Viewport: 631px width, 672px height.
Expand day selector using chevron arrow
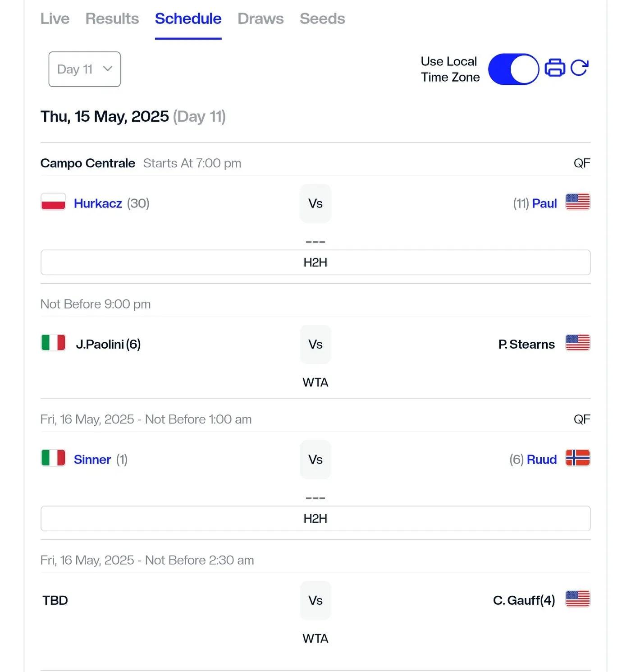click(x=107, y=69)
